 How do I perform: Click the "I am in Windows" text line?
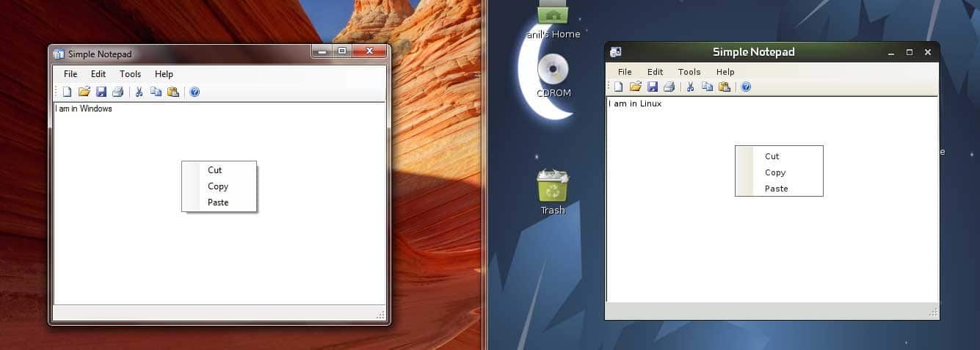84,109
